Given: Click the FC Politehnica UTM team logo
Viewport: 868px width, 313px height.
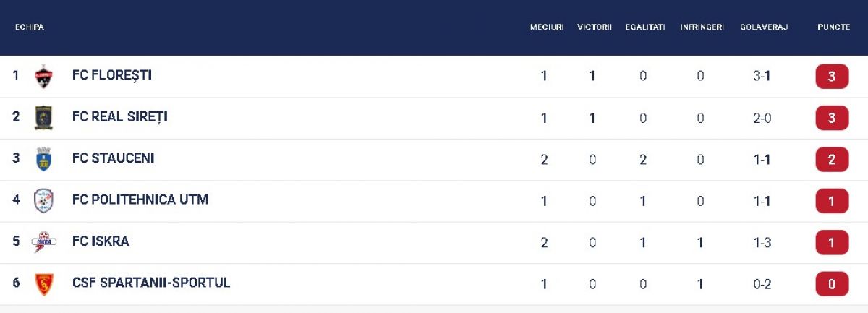Looking at the screenshot, I should (x=43, y=200).
